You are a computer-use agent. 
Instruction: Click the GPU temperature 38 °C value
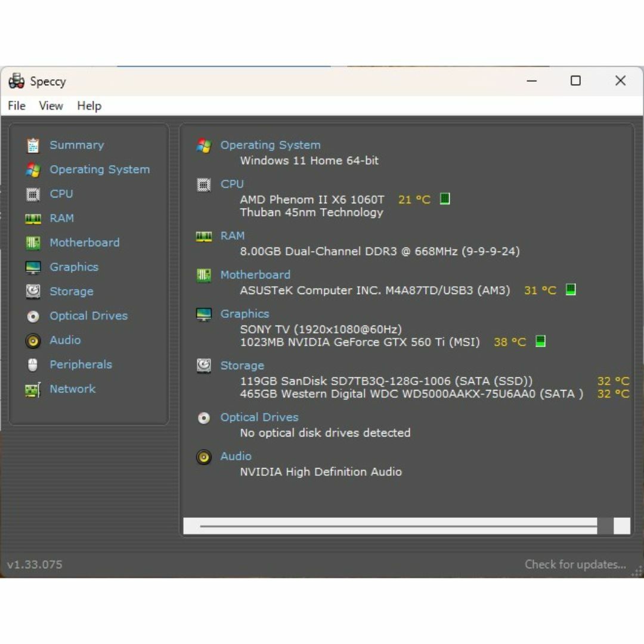click(510, 342)
